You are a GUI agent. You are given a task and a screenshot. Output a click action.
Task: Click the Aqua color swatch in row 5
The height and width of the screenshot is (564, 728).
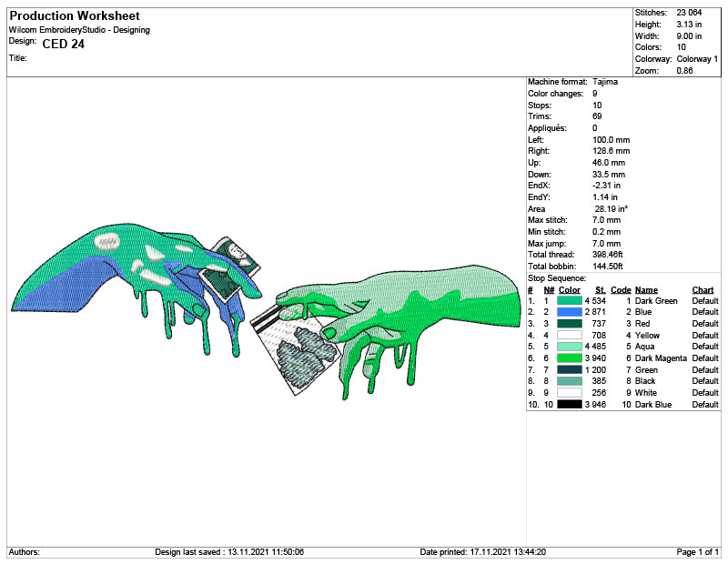(570, 347)
